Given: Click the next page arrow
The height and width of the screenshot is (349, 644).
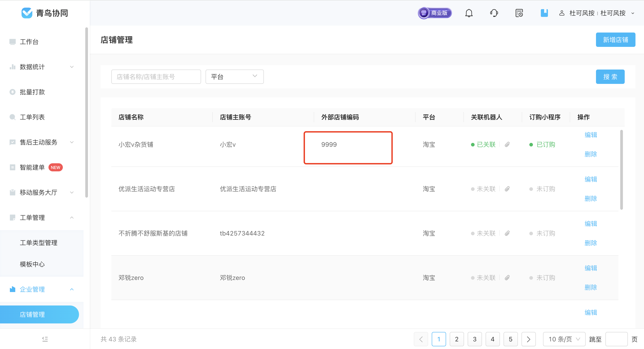Looking at the screenshot, I should (528, 339).
